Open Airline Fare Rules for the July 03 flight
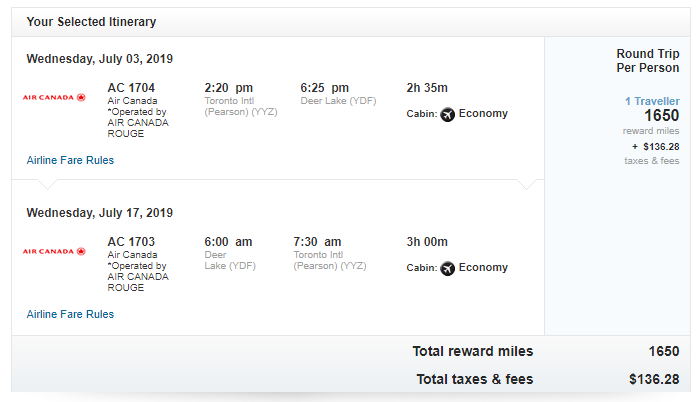Viewport: 700px width, 402px height. click(x=70, y=160)
